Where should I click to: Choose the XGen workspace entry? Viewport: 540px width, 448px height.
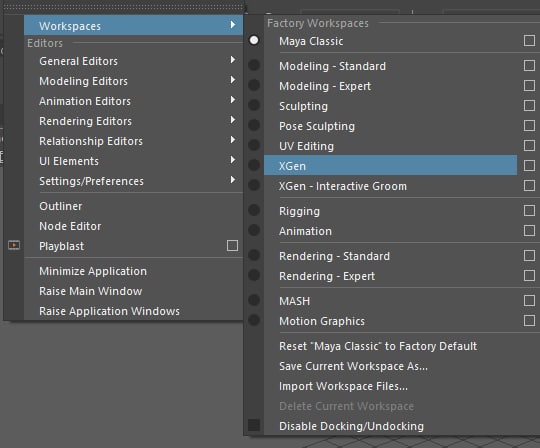point(391,165)
